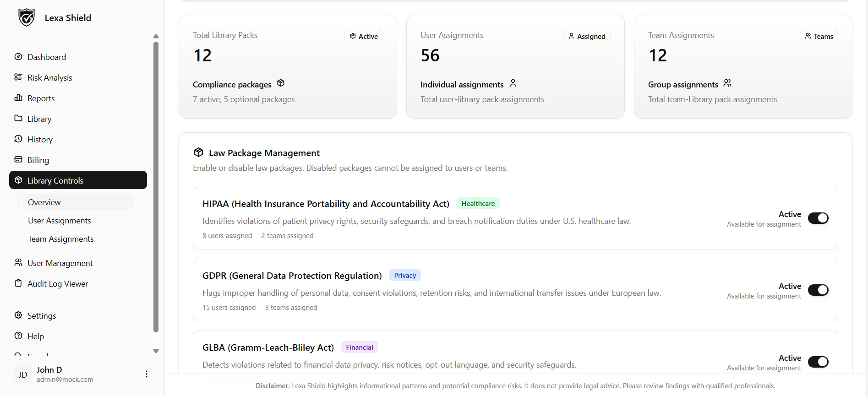Click the Assigned badge on User Assignments
868x396 pixels.
point(586,36)
